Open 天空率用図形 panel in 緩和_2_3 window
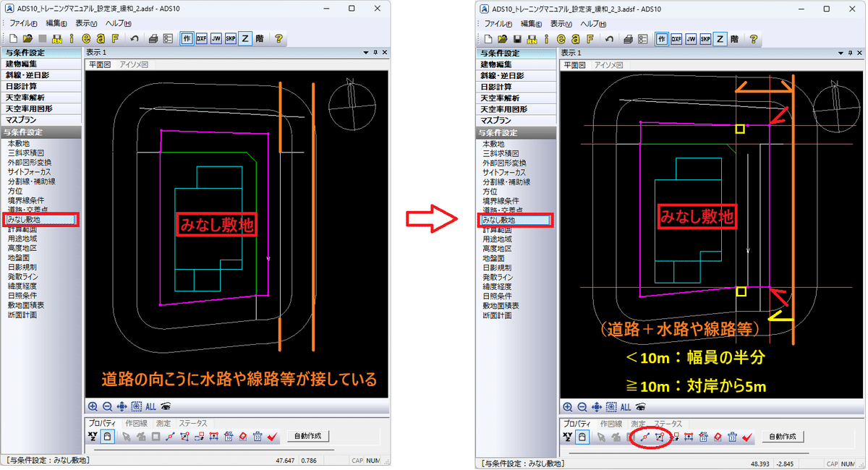The image size is (868, 470). 516,108
